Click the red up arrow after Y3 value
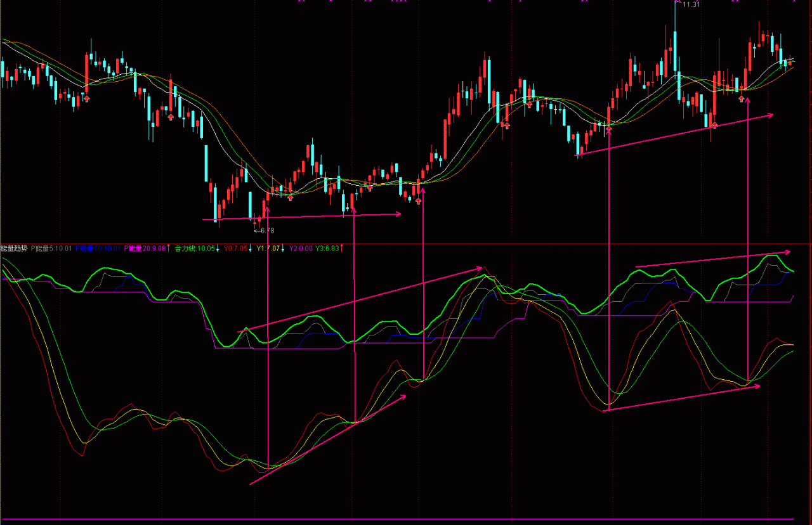This screenshot has height=525, width=812. tap(342, 249)
